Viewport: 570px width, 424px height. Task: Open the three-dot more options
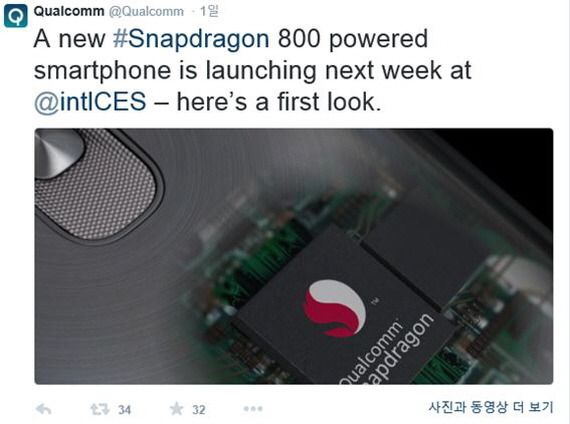pos(253,409)
